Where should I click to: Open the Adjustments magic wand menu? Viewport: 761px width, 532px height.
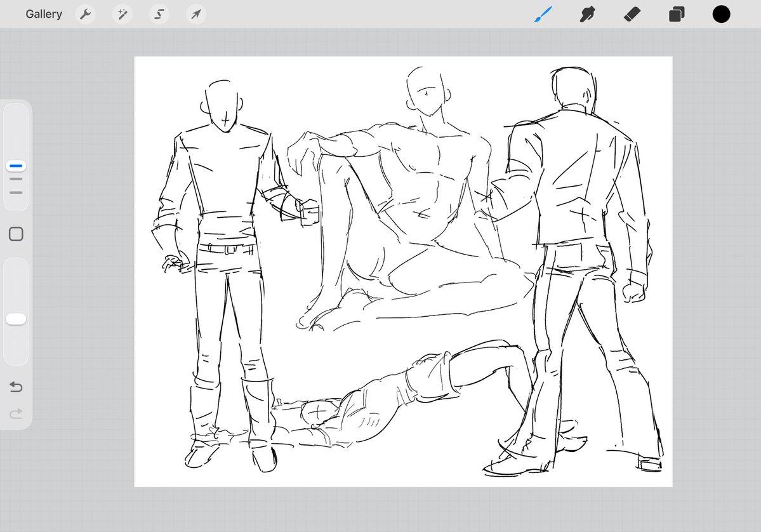(x=122, y=14)
